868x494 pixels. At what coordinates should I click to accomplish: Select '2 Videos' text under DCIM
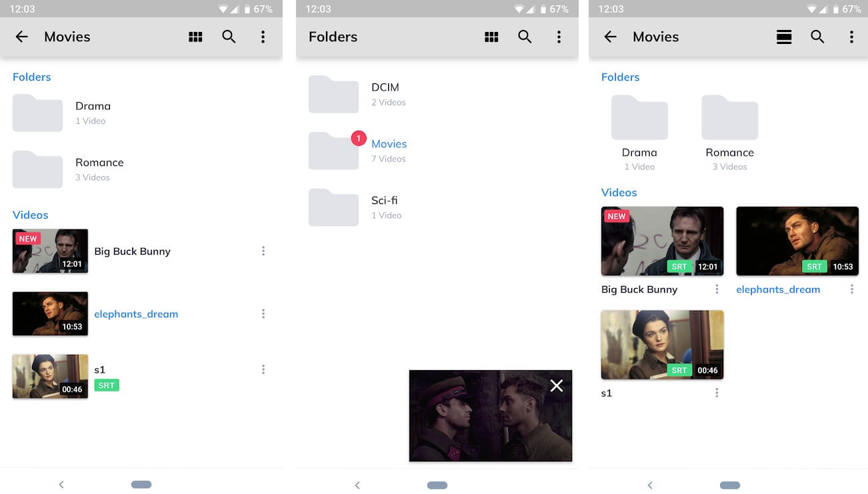tap(389, 102)
